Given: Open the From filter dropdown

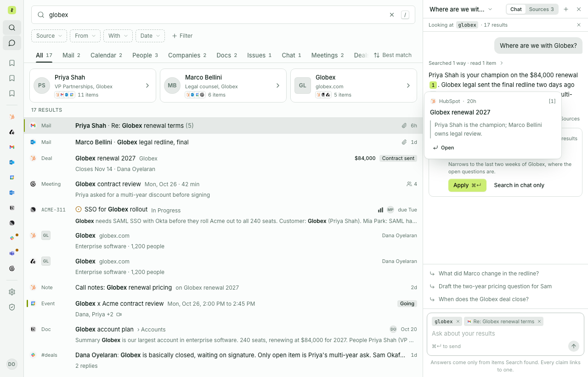Looking at the screenshot, I should pyautogui.click(x=85, y=36).
